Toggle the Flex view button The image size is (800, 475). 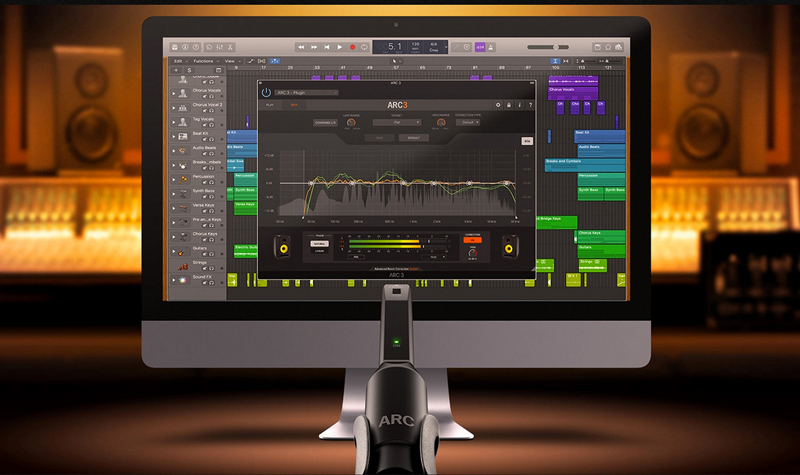click(x=262, y=61)
